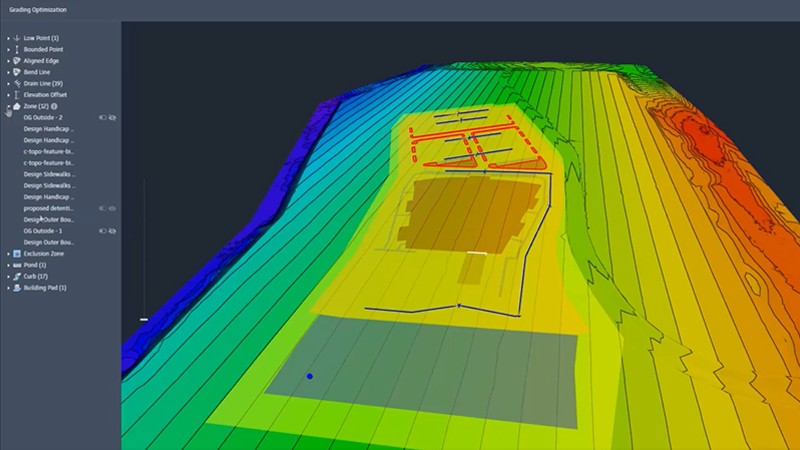Click the blue point on the gray pad

(x=310, y=376)
